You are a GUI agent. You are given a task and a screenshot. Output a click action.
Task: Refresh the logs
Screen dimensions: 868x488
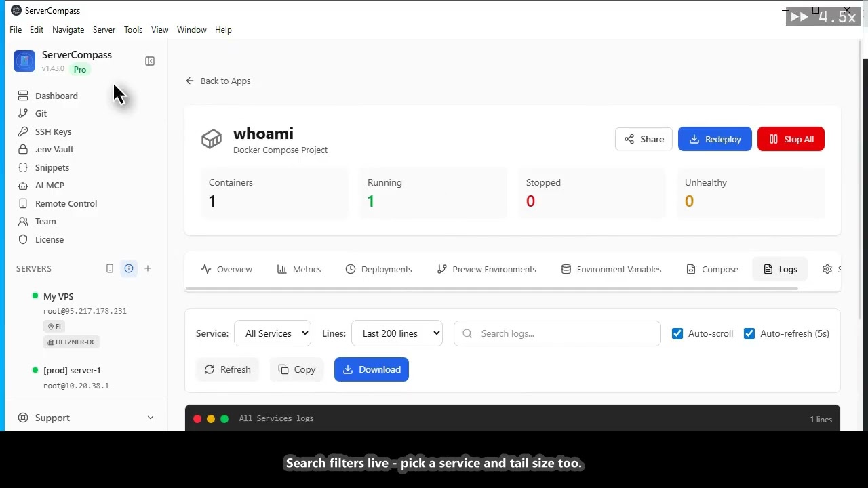coord(227,369)
